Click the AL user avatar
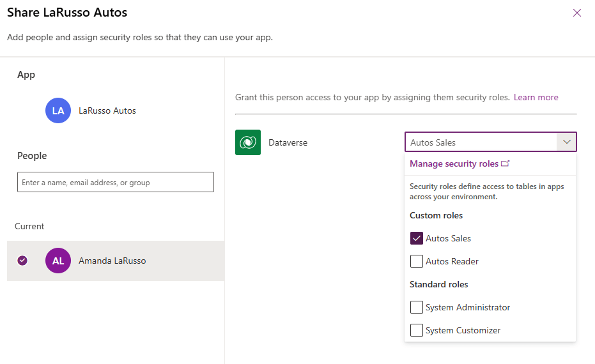The width and height of the screenshot is (595, 364). 58,261
